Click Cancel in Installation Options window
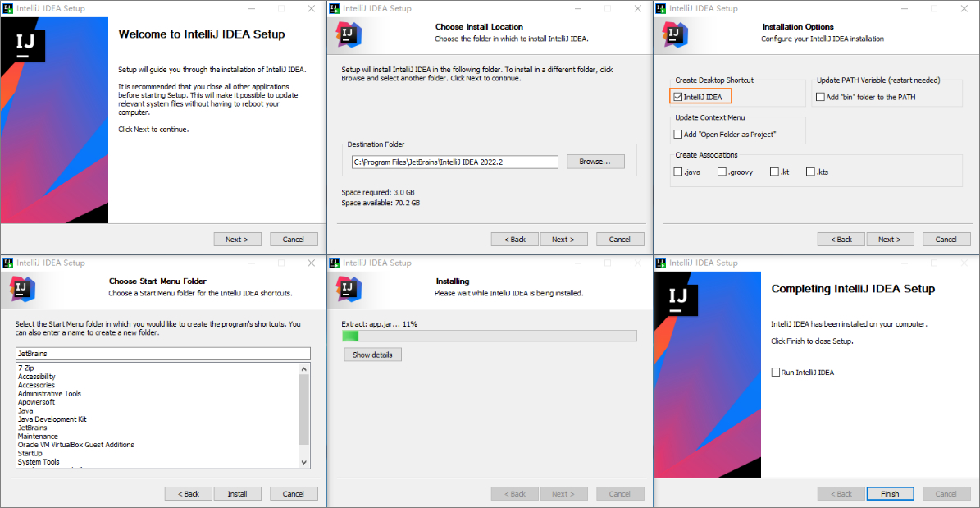This screenshot has width=980, height=508. click(x=946, y=239)
